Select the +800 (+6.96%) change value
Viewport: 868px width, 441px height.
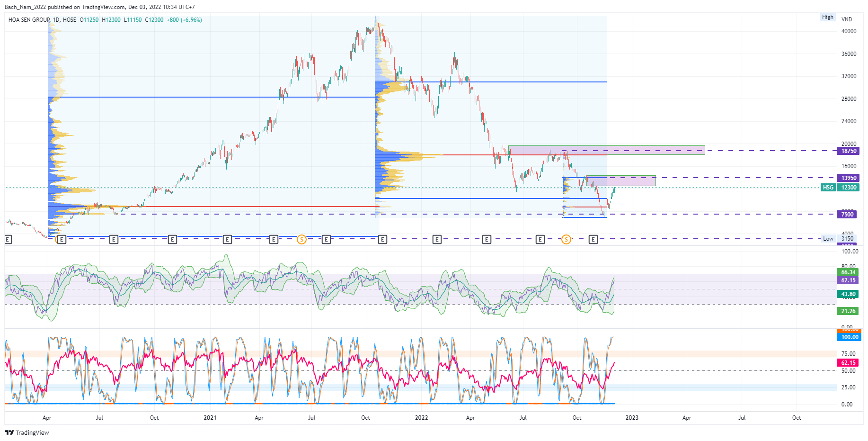pos(185,20)
